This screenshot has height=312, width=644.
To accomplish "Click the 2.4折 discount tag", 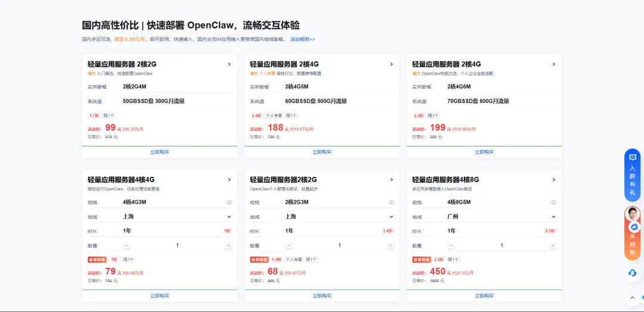I will click(256, 116).
